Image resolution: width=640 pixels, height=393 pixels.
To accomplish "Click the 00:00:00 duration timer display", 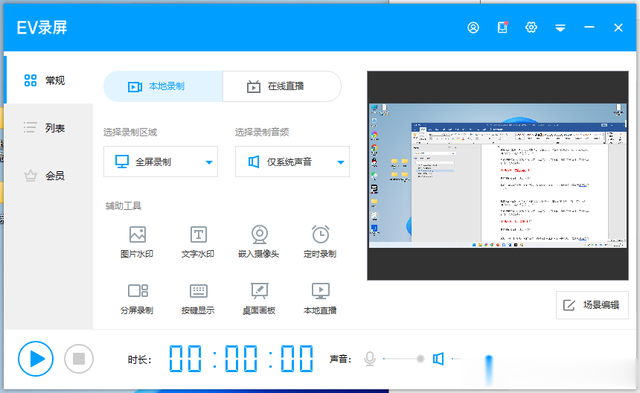I will click(x=241, y=359).
